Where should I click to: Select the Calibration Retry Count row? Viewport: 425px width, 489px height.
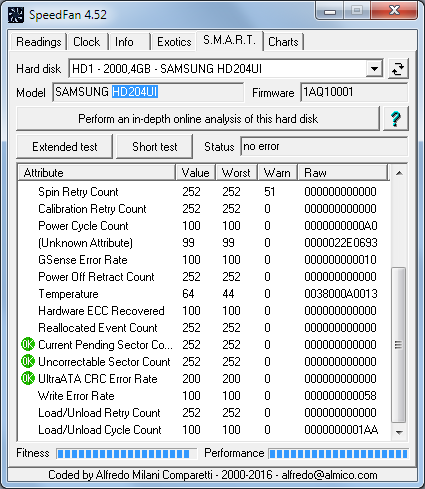[x=204, y=209]
